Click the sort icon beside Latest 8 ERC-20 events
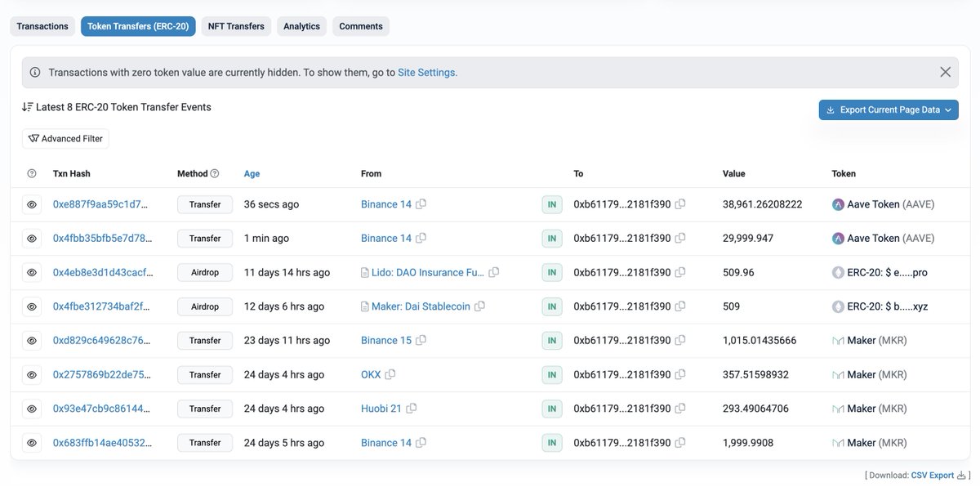980x487 pixels. coord(28,107)
